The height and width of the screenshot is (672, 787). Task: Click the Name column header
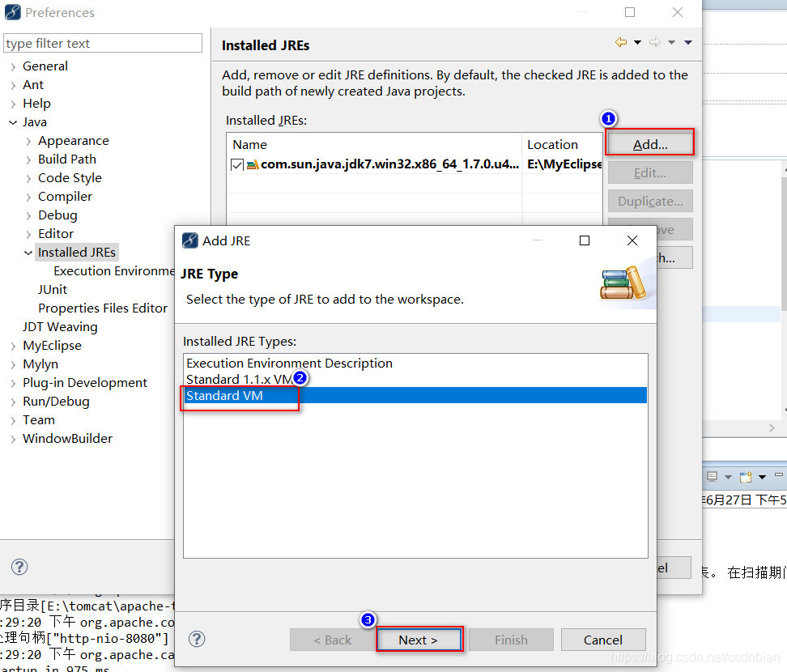pos(374,145)
